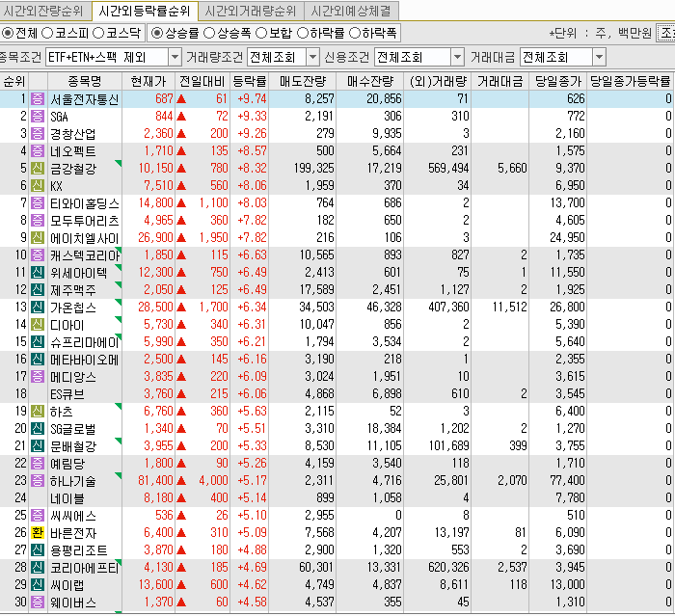Choose the 하락폭 radio option
This screenshot has width=675, height=616.
click(354, 33)
